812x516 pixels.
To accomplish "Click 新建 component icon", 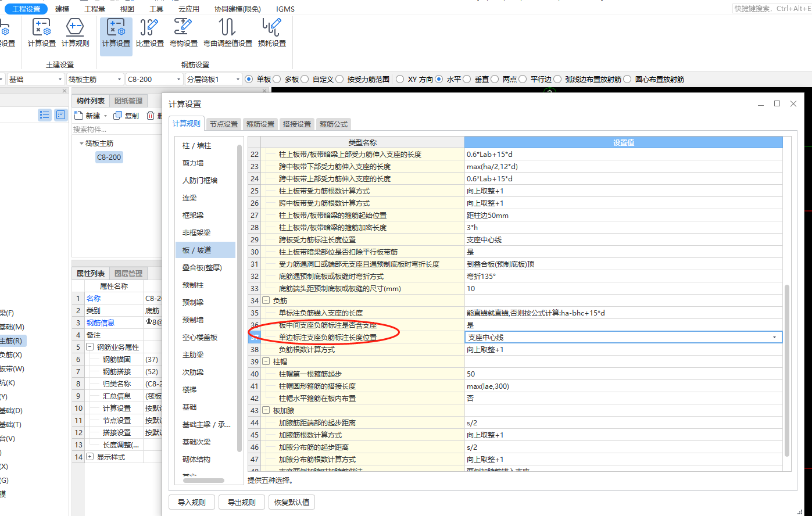I will pyautogui.click(x=78, y=115).
